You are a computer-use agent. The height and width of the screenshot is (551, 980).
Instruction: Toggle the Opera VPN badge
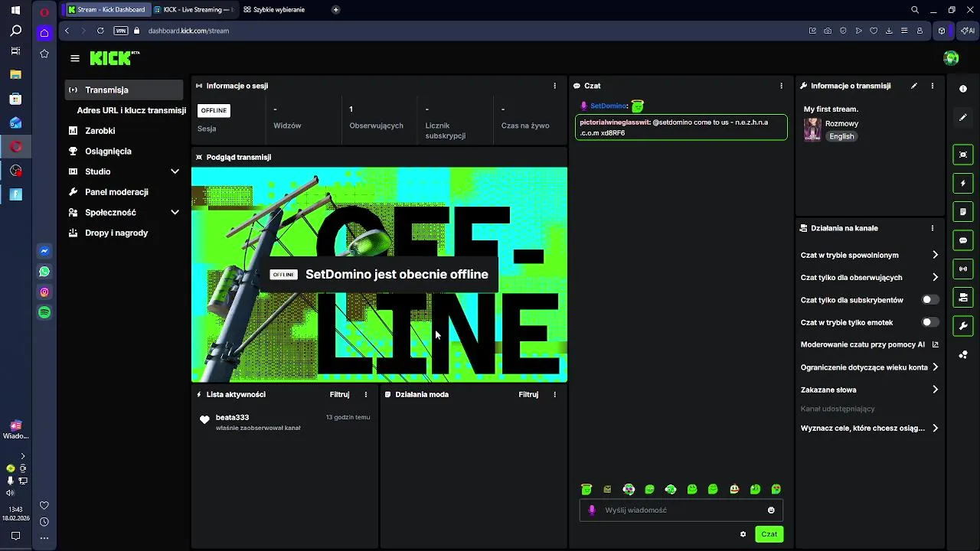pyautogui.click(x=120, y=31)
